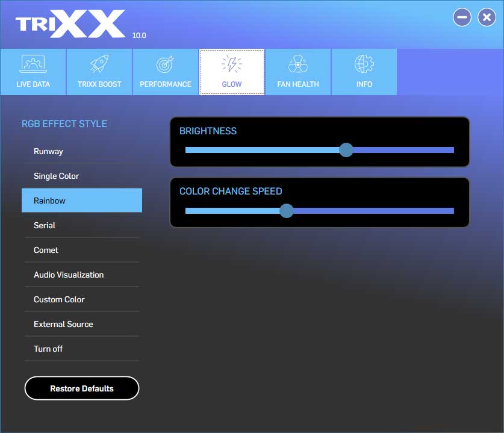Click the Brightness slider handle

click(x=346, y=150)
